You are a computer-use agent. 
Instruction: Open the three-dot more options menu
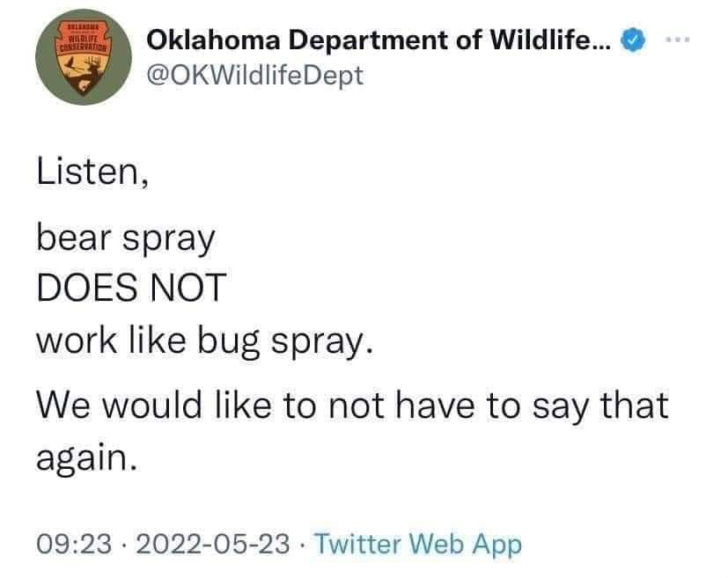pos(678,40)
